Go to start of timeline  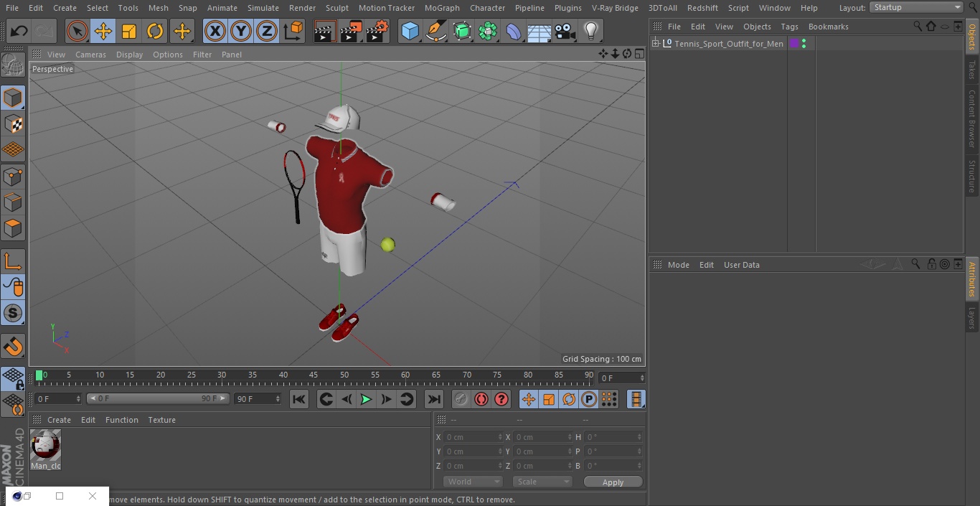tap(299, 399)
